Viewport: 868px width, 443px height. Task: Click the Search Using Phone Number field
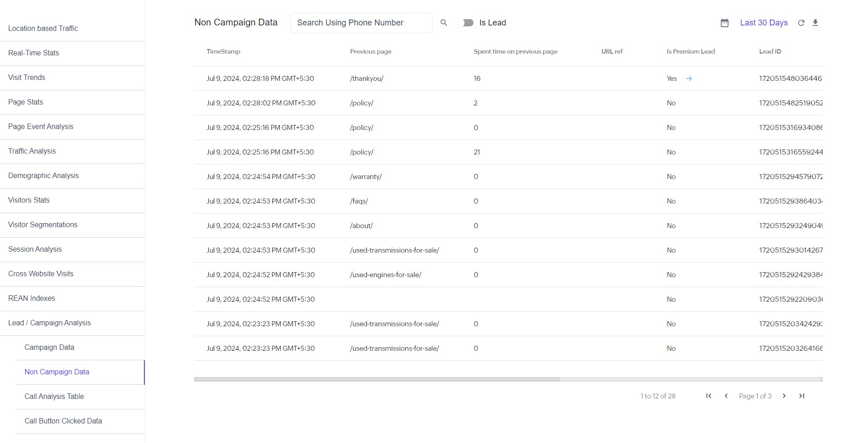361,23
